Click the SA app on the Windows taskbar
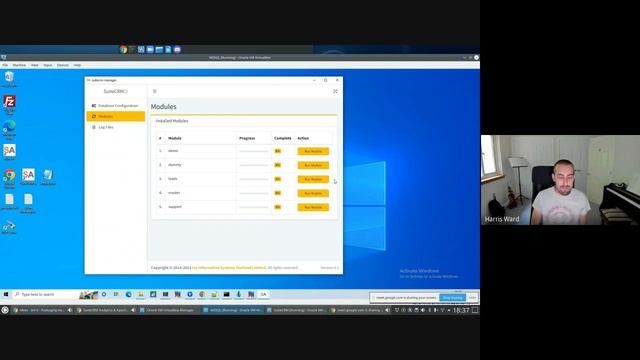Screen dimensions: 640x360 [263, 294]
